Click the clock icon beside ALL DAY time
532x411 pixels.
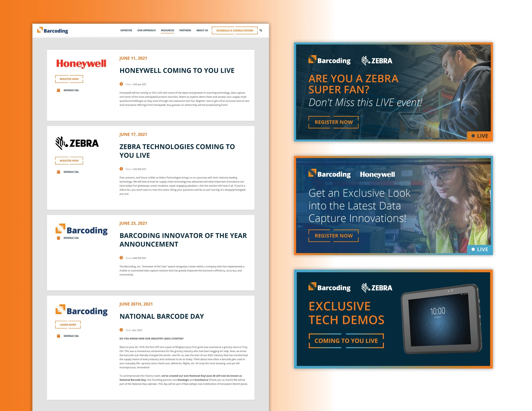tap(121, 330)
